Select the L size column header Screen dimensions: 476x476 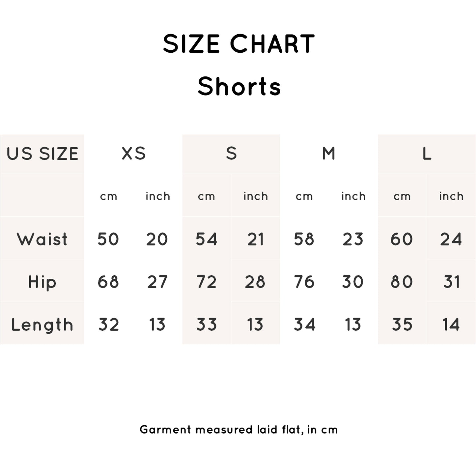click(427, 154)
